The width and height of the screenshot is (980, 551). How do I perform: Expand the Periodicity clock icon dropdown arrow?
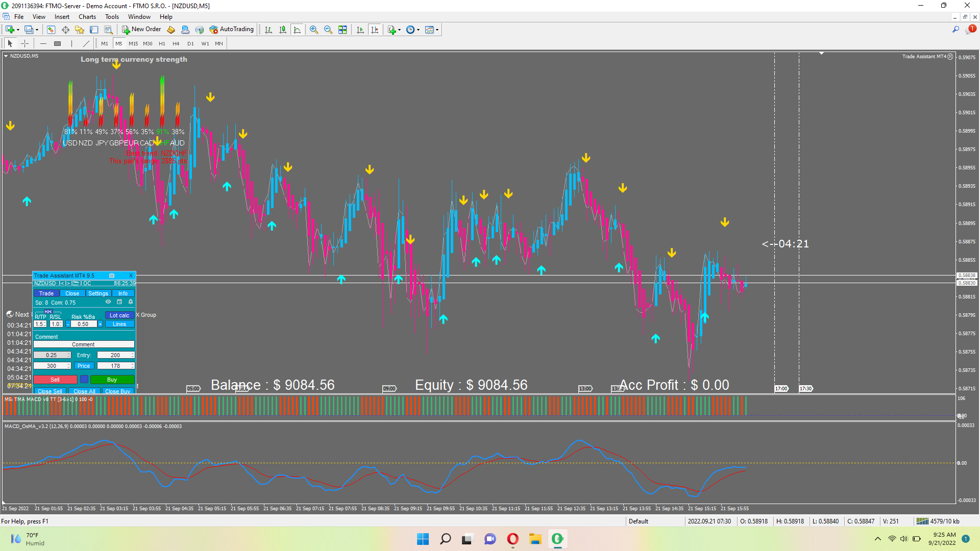(x=418, y=30)
